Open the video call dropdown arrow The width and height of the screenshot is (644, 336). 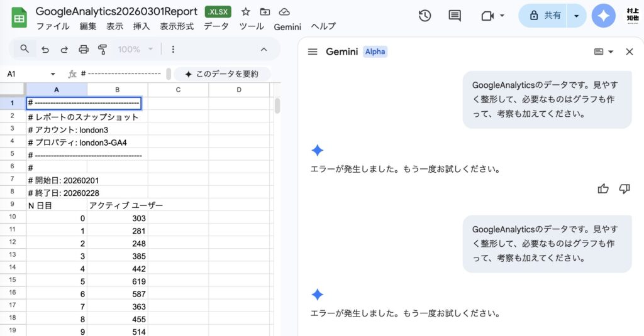502,16
